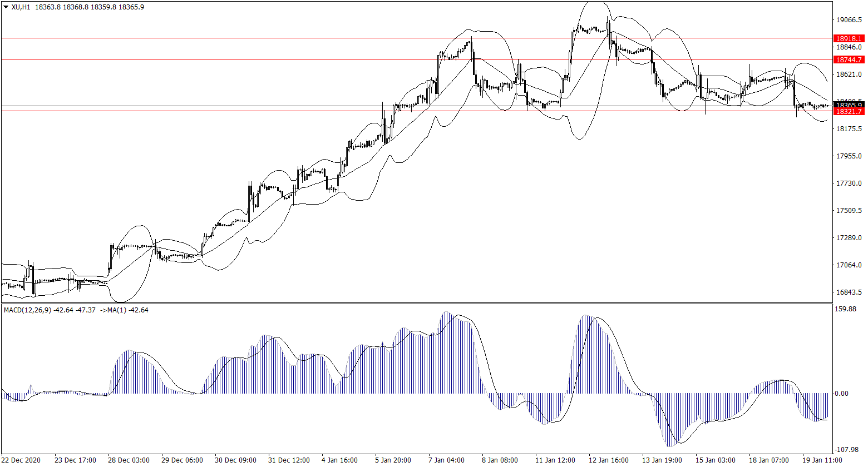Screen dimensions: 868x467
Task: Click the 4 Jan 16:00 time label
Action: 341,460
